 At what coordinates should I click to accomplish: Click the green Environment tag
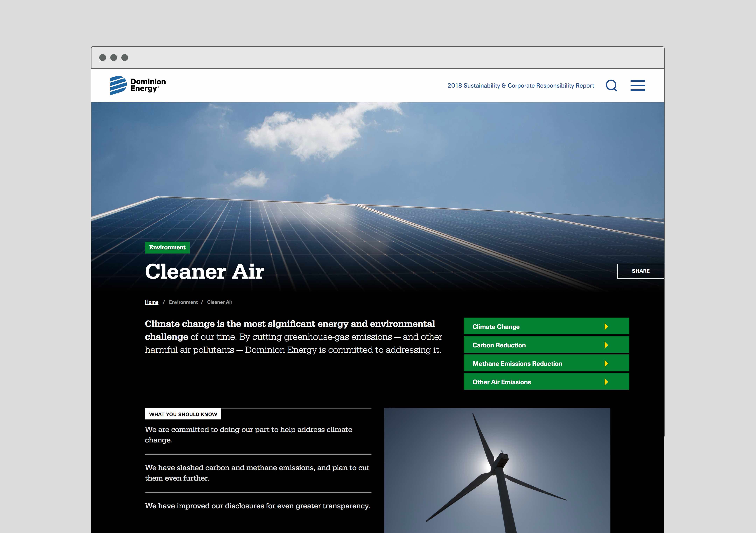click(167, 247)
